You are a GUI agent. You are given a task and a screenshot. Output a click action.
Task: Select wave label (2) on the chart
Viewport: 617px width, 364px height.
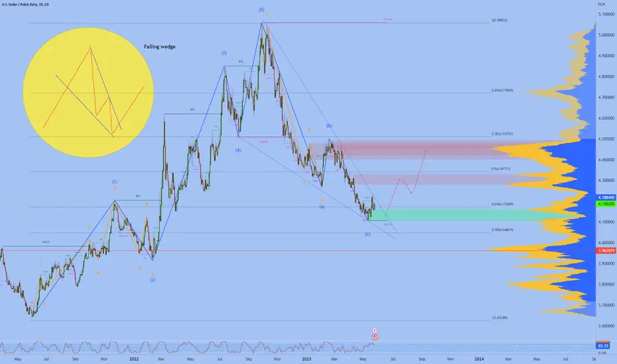153,280
